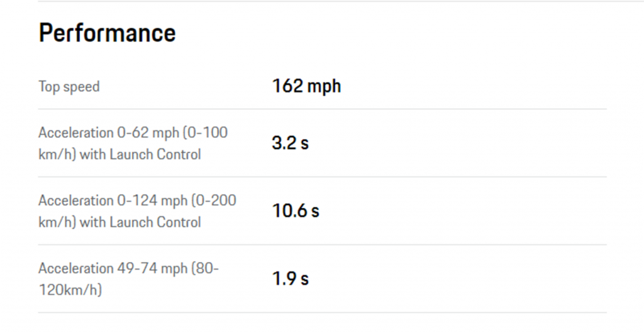Click the Performance heading

(x=107, y=33)
